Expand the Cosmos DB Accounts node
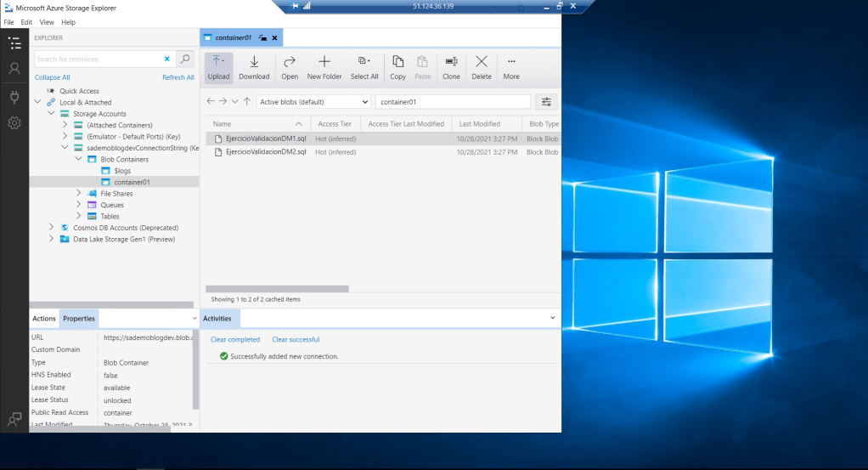 click(52, 228)
